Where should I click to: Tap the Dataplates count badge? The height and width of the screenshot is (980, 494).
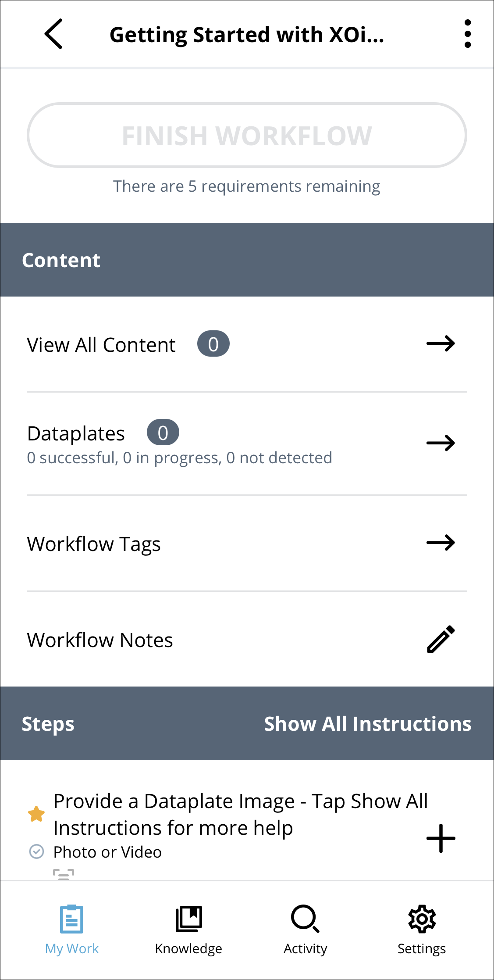(163, 433)
